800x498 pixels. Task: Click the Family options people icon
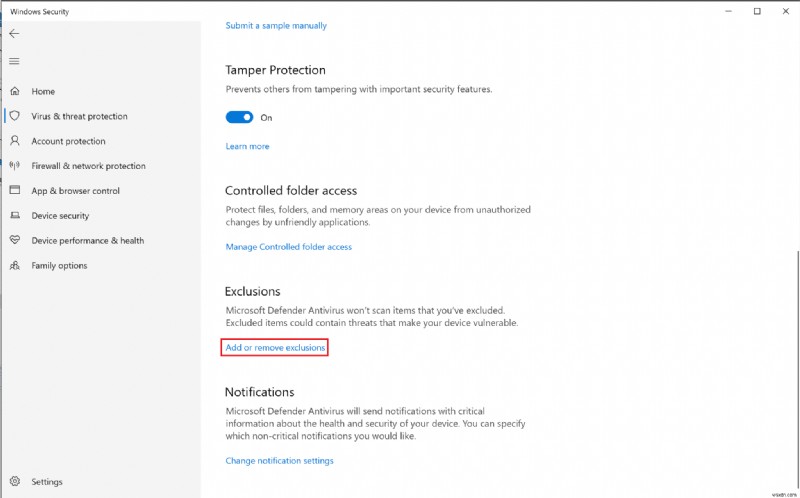click(14, 266)
